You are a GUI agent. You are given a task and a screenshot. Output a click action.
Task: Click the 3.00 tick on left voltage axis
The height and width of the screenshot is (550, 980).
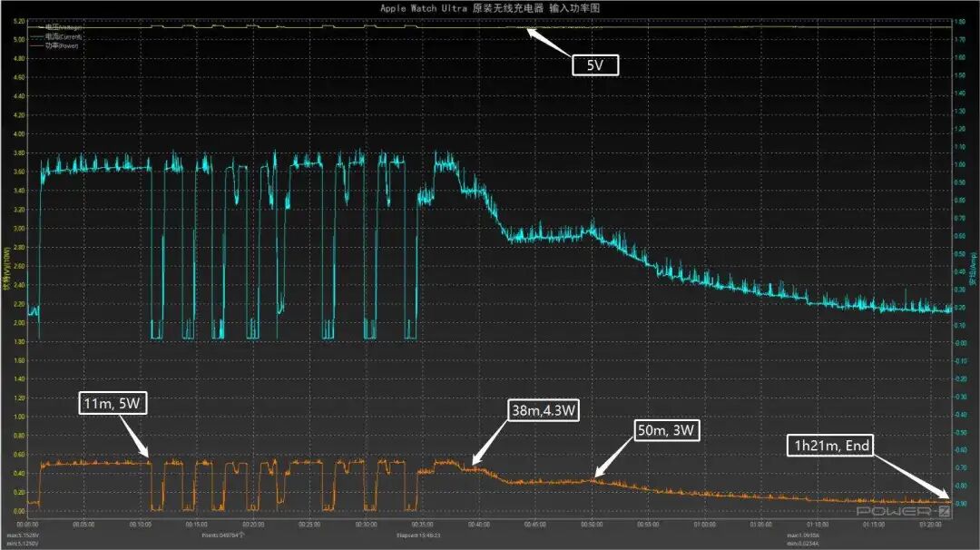coord(19,228)
